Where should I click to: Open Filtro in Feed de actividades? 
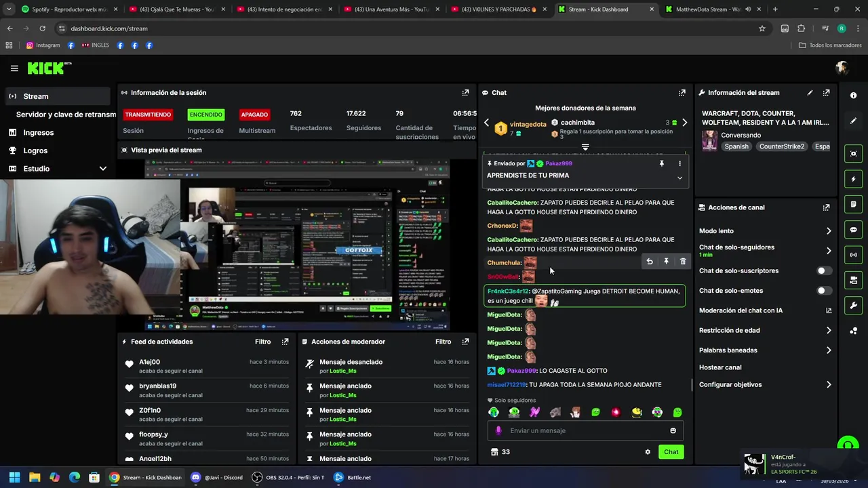(262, 342)
